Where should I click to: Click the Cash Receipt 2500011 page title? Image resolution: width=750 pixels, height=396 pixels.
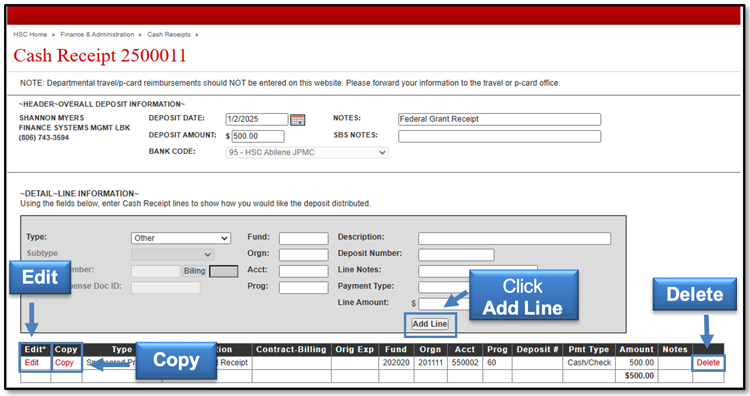point(99,55)
